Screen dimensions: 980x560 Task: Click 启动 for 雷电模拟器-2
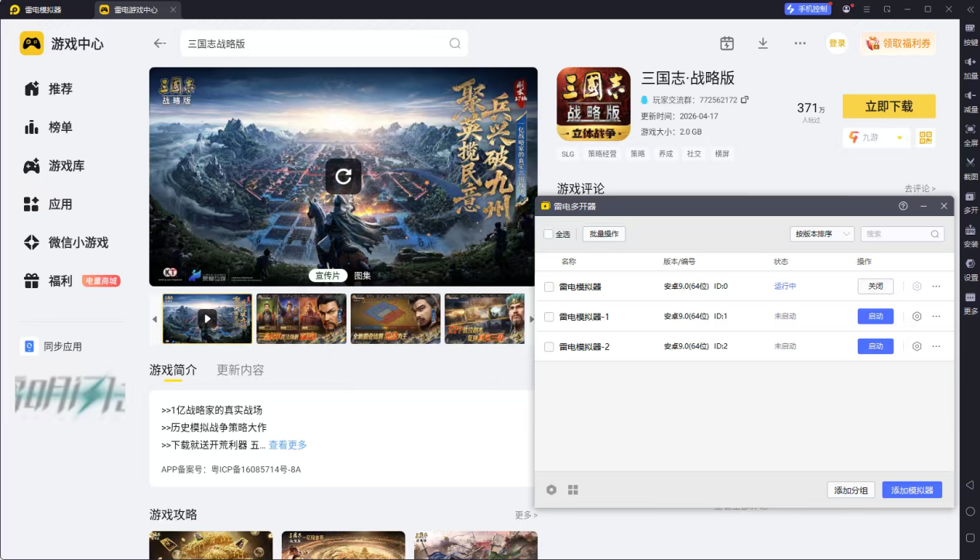pyautogui.click(x=875, y=346)
